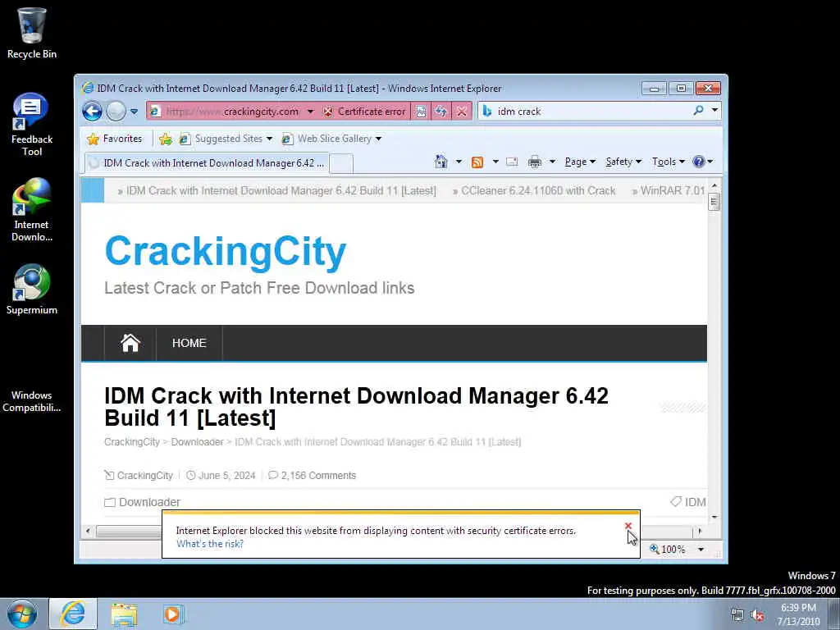Screen dimensions: 840x630
Task: Select the Feedback Tool desktop shortcut
Action: 32,125
